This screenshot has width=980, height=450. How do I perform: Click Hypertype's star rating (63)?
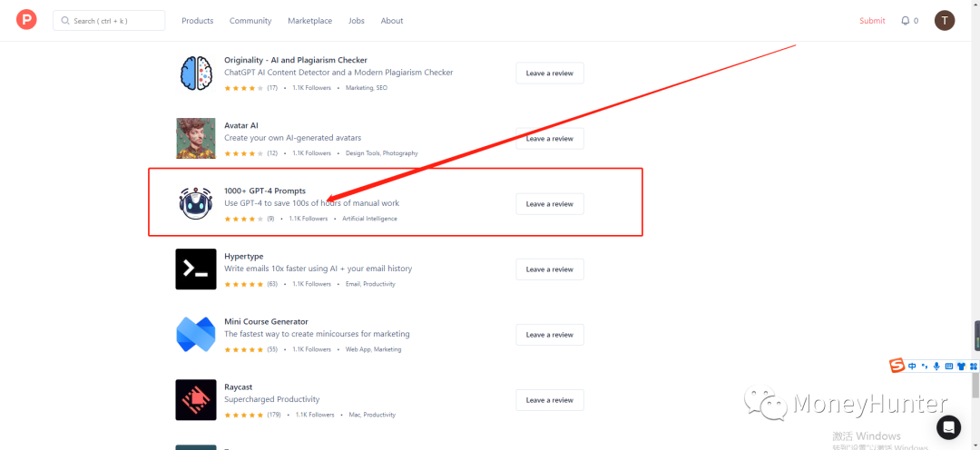tap(250, 284)
